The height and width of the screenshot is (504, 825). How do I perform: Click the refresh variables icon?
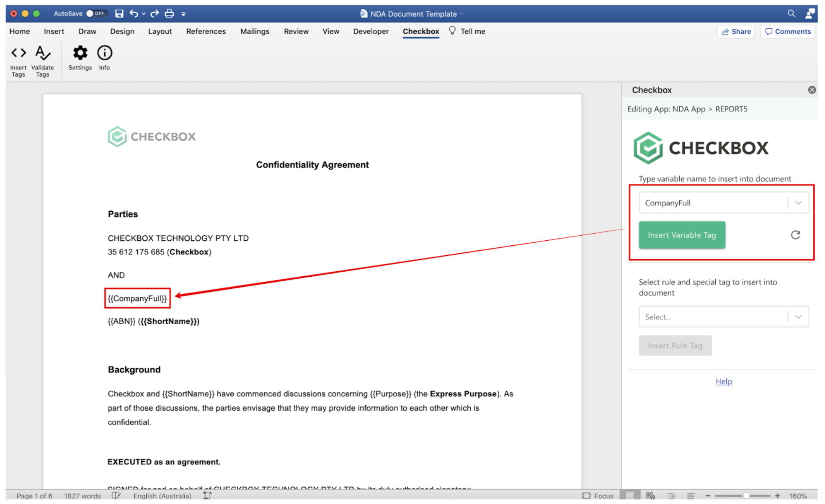(x=795, y=235)
